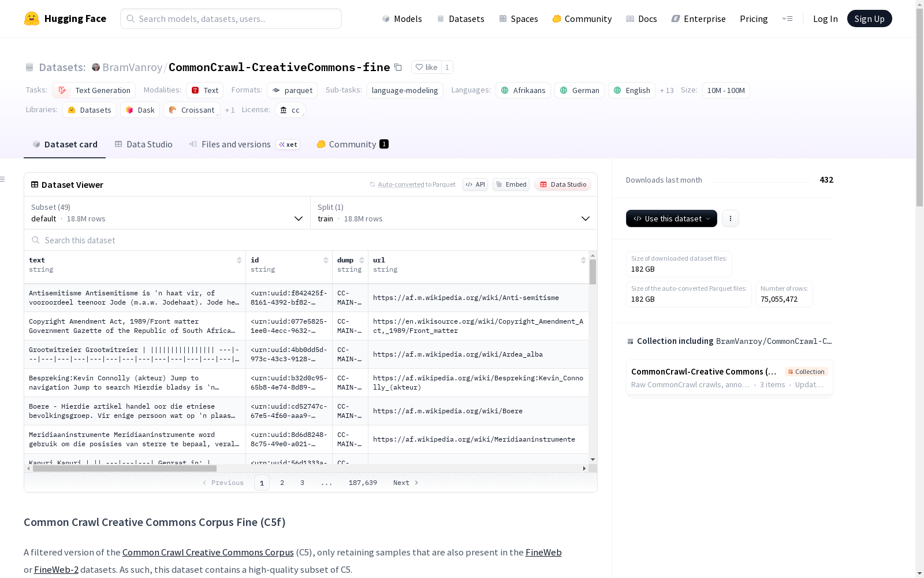This screenshot has height=578, width=924.
Task: Open the Community tab
Action: 352,144
